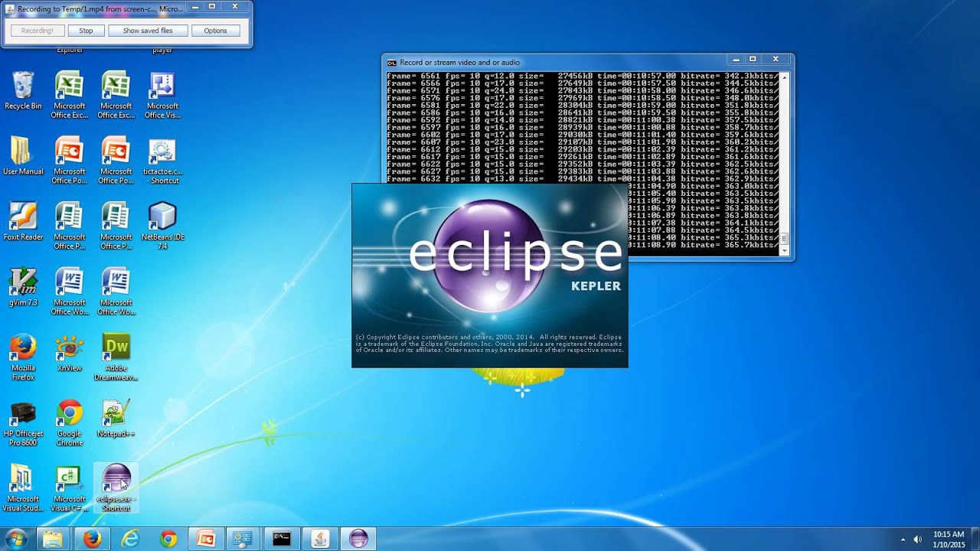
Task: Maximize the console window
Action: (753, 59)
